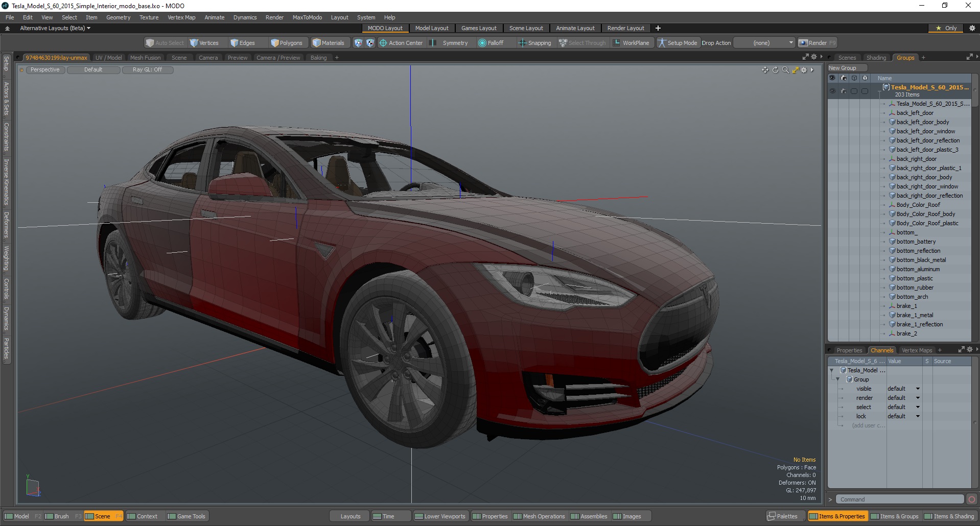Select brake_1_metal item in list
The image size is (980, 526).
pos(915,315)
